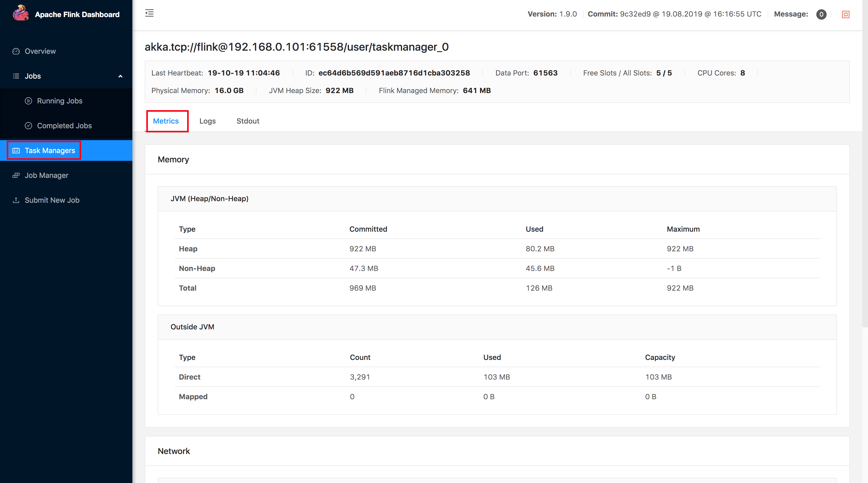Click the Running Jobs play icon
The image size is (868, 483).
[x=28, y=101]
